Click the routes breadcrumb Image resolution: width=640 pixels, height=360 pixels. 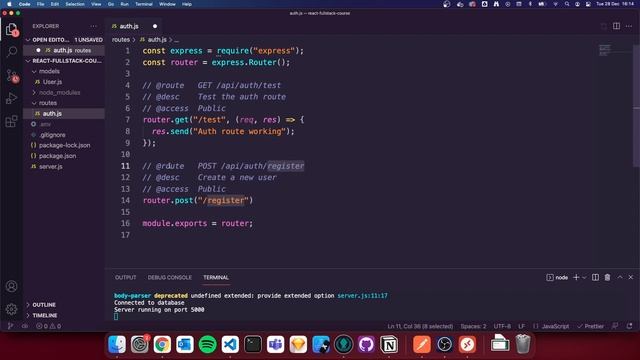(121, 40)
